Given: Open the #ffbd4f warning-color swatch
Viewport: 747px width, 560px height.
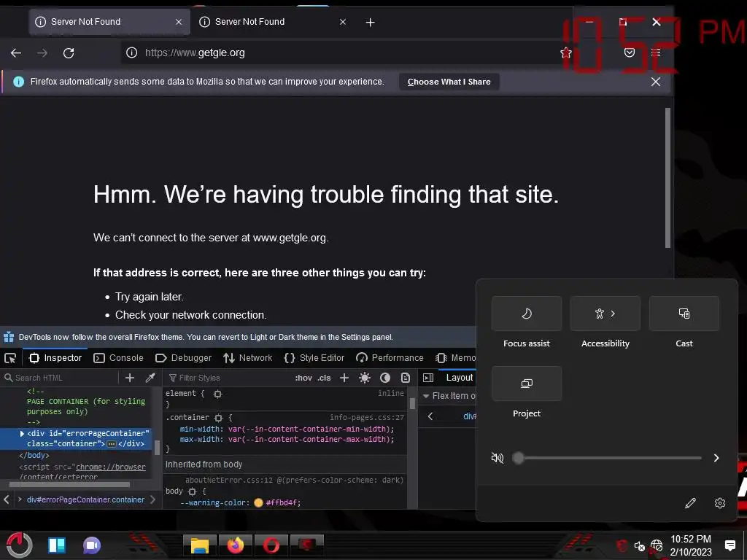Looking at the screenshot, I should (259, 503).
